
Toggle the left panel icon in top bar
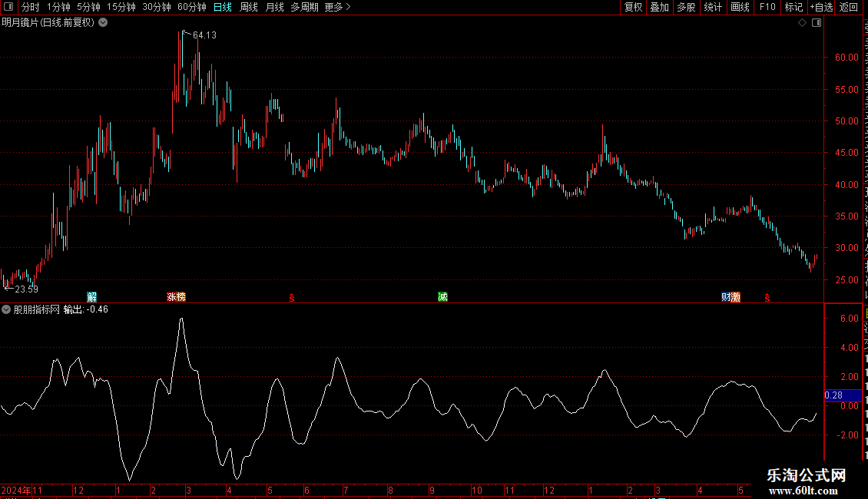coord(8,7)
